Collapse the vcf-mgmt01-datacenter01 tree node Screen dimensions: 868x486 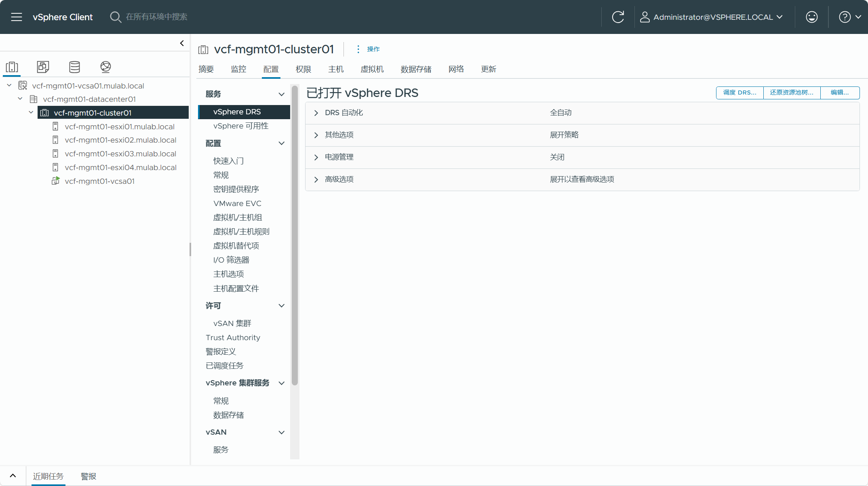20,99
